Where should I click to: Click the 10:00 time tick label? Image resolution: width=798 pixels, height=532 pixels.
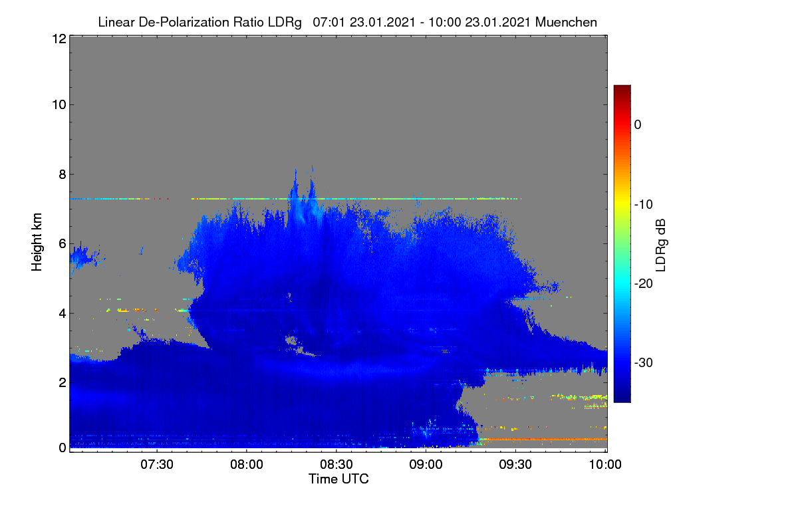pos(606,465)
